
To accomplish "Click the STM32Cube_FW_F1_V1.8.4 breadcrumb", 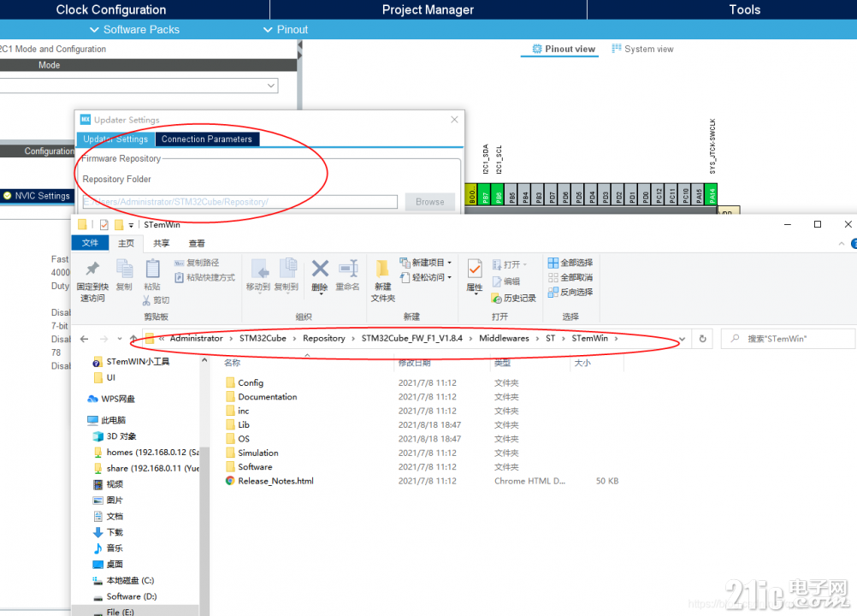I will (x=412, y=338).
